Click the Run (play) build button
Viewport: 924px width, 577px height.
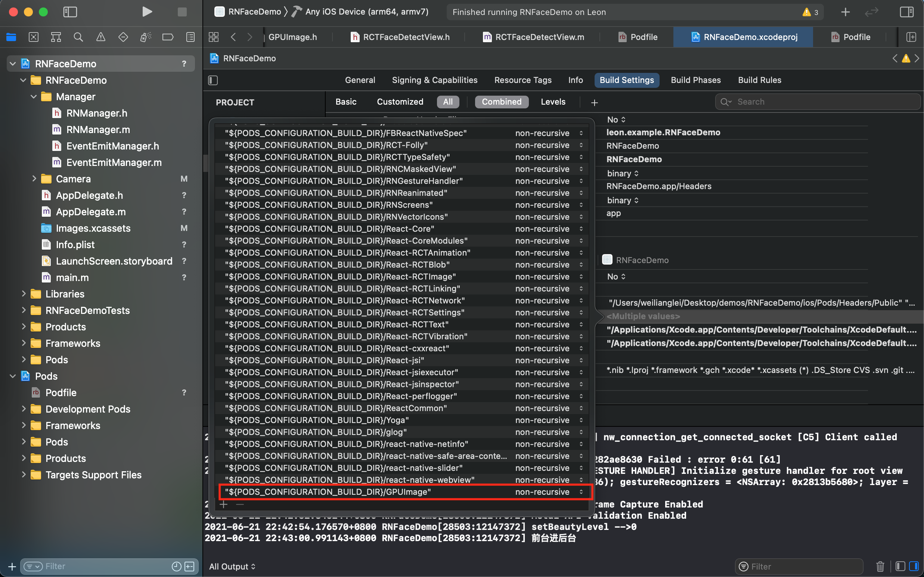(147, 12)
